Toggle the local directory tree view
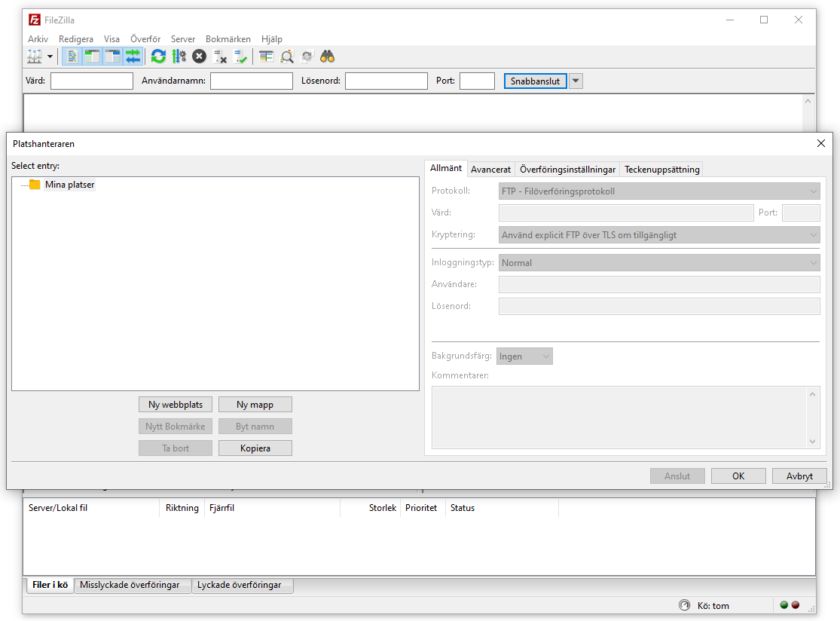This screenshot has height=621, width=840. (93, 57)
